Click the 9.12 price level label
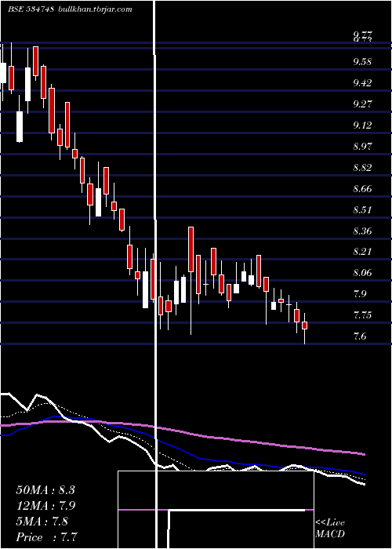 click(x=362, y=125)
